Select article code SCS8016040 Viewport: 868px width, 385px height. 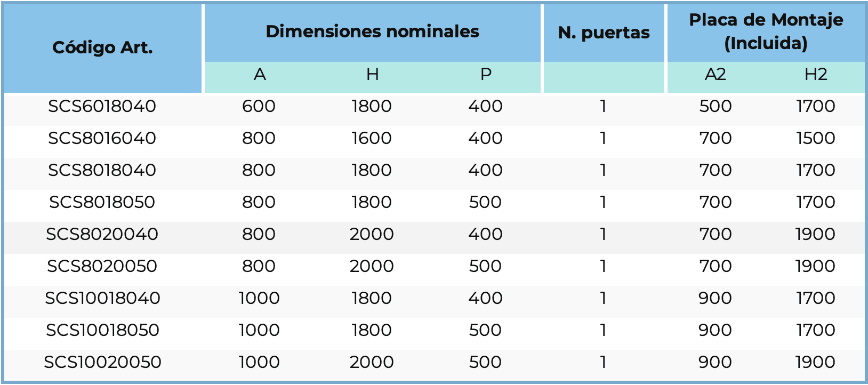102,139
